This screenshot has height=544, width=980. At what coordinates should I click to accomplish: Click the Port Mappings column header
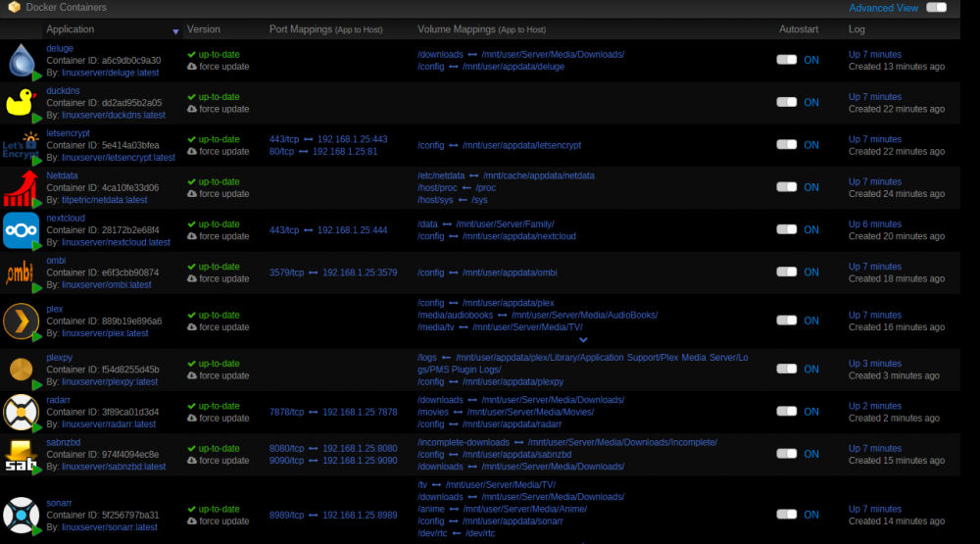click(325, 29)
